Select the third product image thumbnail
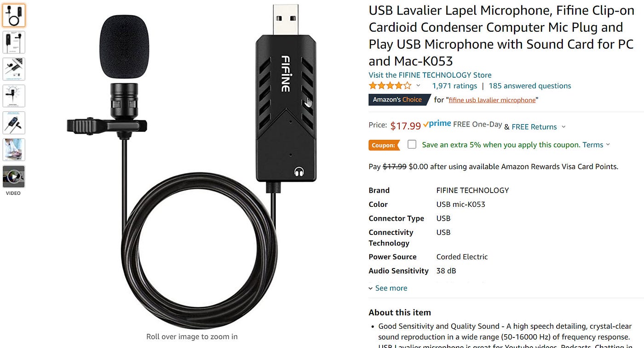The image size is (644, 348). [14, 69]
